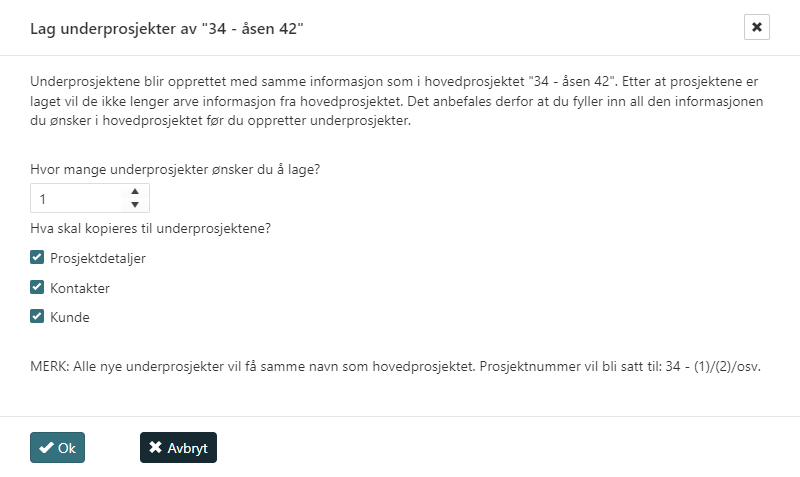This screenshot has height=477, width=800.
Task: Disable the Kunde checkbox
Action: click(37, 317)
